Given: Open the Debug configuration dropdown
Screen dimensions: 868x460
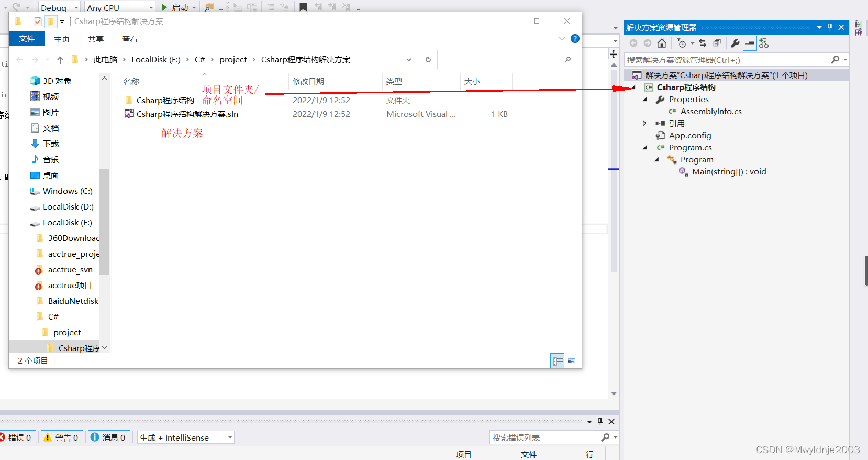Looking at the screenshot, I should 76,8.
